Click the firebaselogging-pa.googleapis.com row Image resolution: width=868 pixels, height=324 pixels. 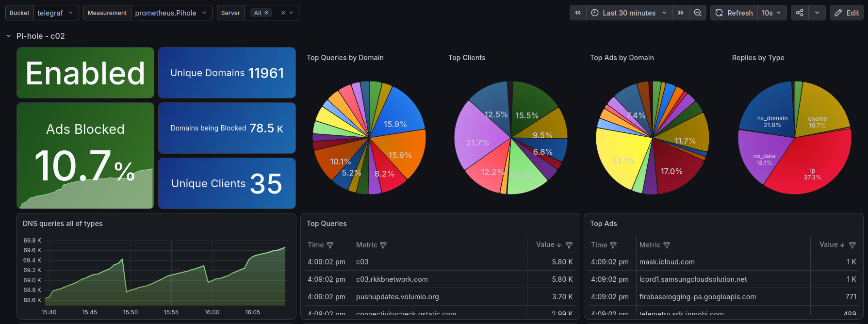pyautogui.click(x=723, y=297)
